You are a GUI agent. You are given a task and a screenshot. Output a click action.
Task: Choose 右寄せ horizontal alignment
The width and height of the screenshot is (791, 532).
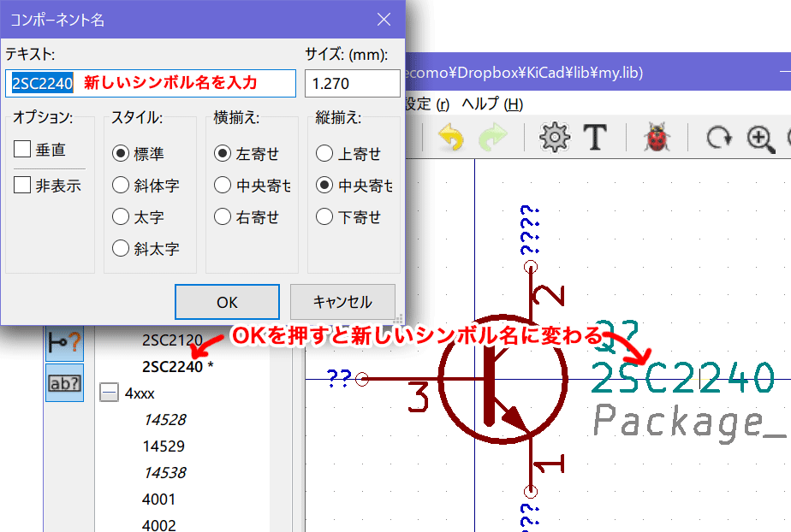(223, 217)
